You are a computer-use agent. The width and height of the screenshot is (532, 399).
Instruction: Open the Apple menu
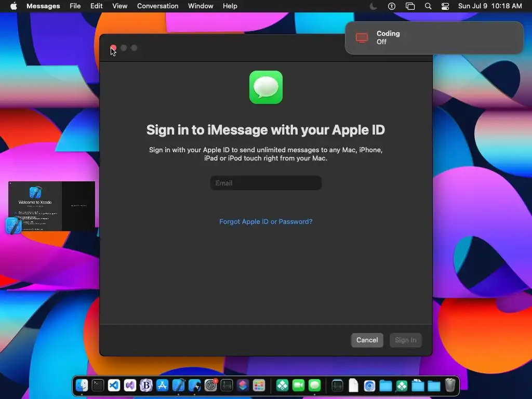coord(14,6)
